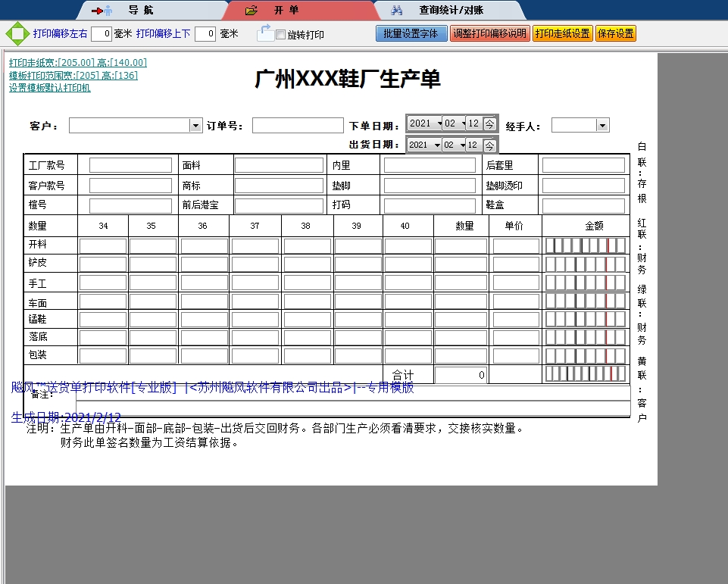Screen dimensions: 728x584
Task: Open the 经手人 dropdown list
Action: [x=601, y=125]
